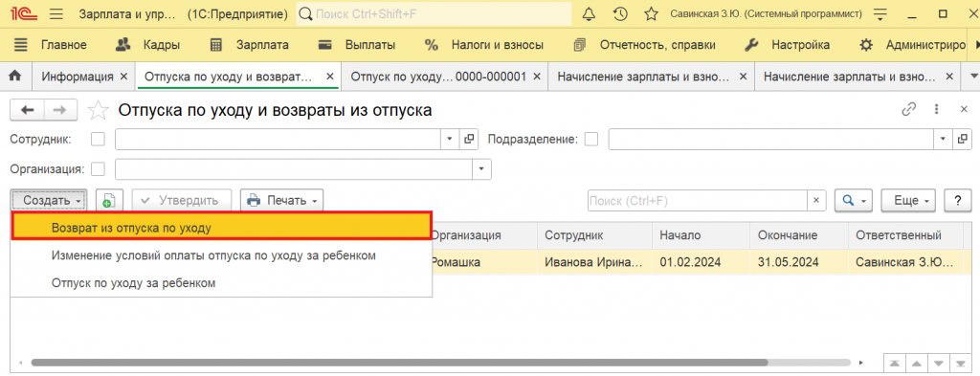
Task: Click the horizontal scrollbar of the list
Action: pyautogui.click(x=399, y=363)
